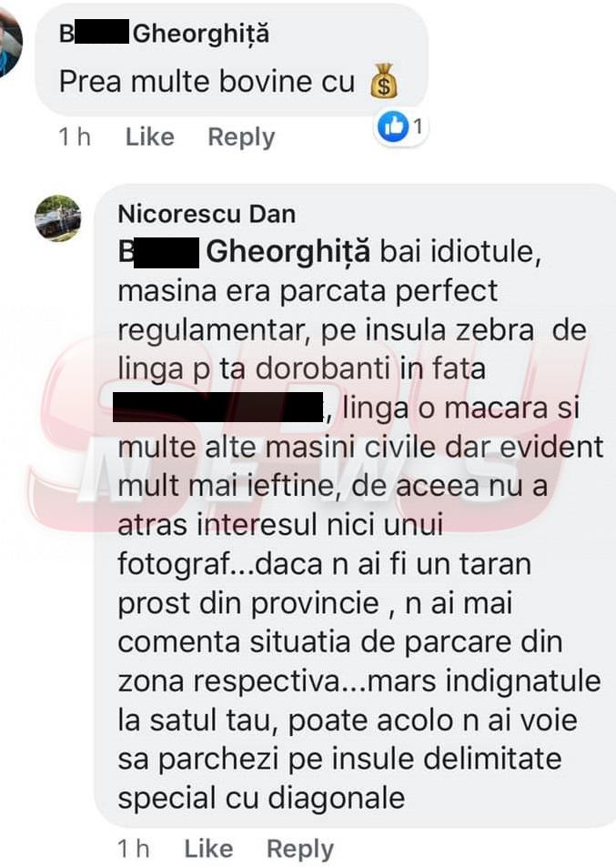This screenshot has height=867, width=616.
Task: Open the Nicorescu Dan profile name link
Action: pos(207,214)
